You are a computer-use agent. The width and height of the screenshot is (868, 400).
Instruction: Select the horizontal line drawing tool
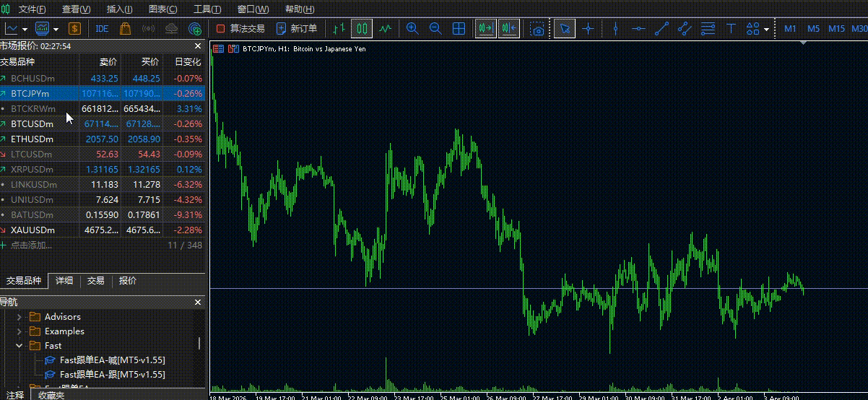pos(638,29)
